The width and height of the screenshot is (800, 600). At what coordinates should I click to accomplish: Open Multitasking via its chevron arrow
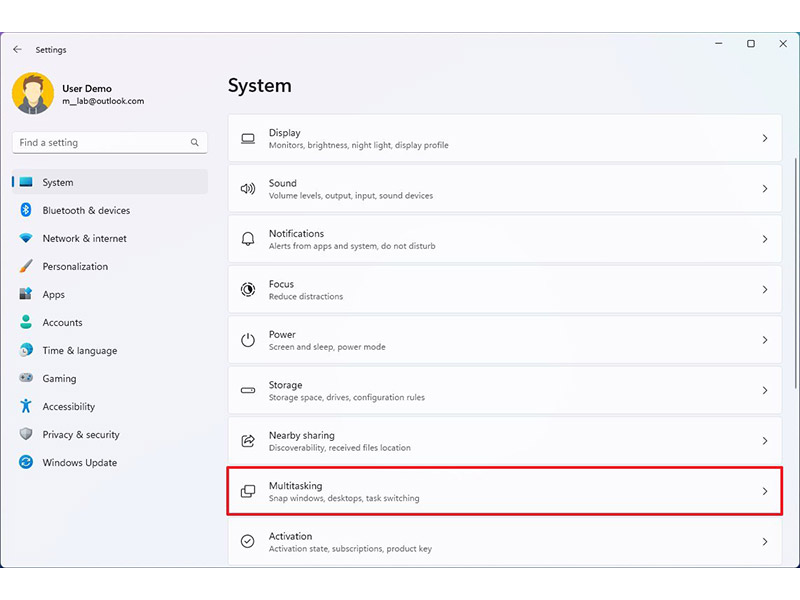pos(765,492)
